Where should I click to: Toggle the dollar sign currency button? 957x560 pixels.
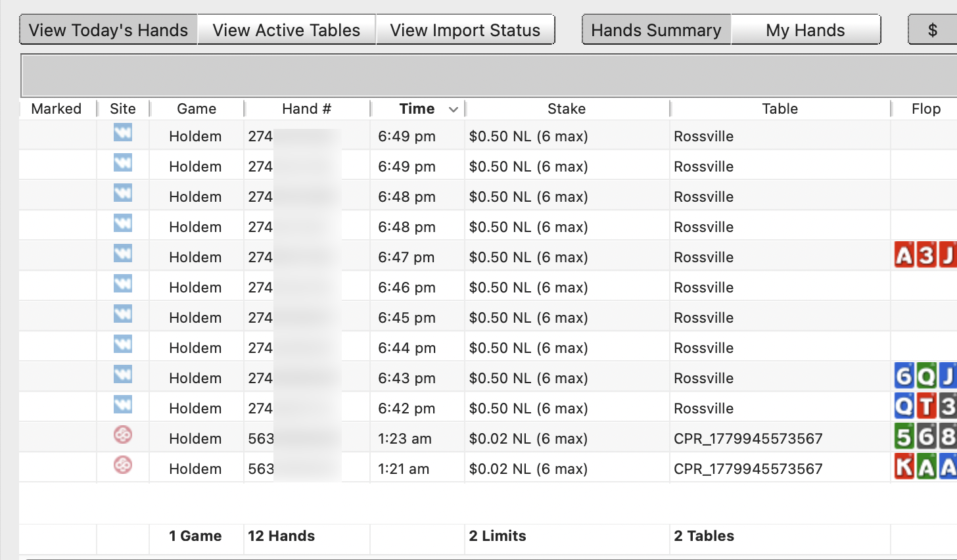(932, 30)
